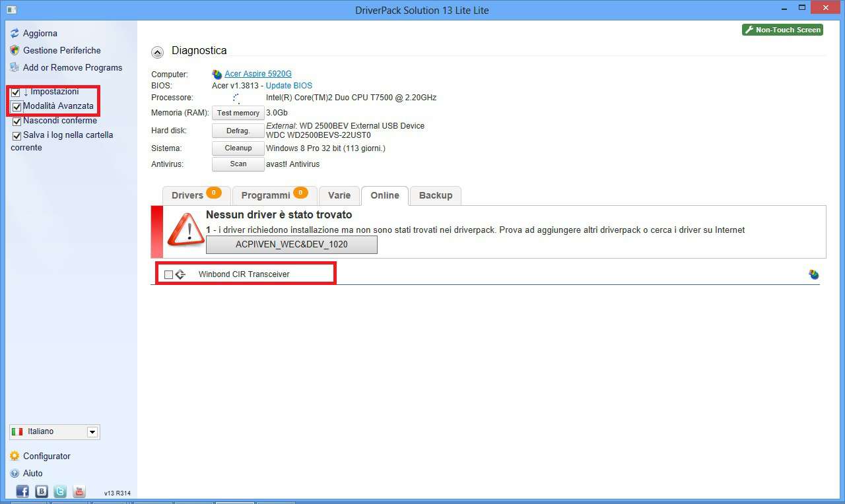
Task: Click the VK social icon
Action: [42, 491]
